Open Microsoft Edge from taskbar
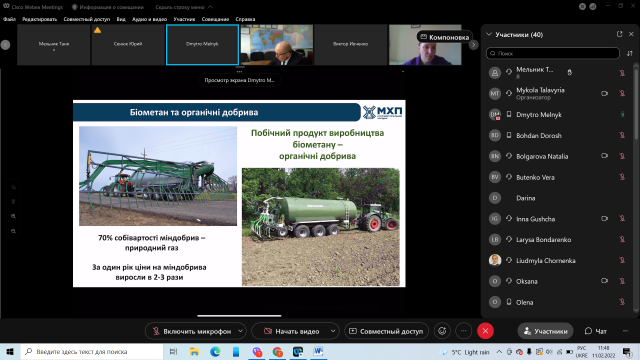The width and height of the screenshot is (640, 360). pyautogui.click(x=215, y=351)
